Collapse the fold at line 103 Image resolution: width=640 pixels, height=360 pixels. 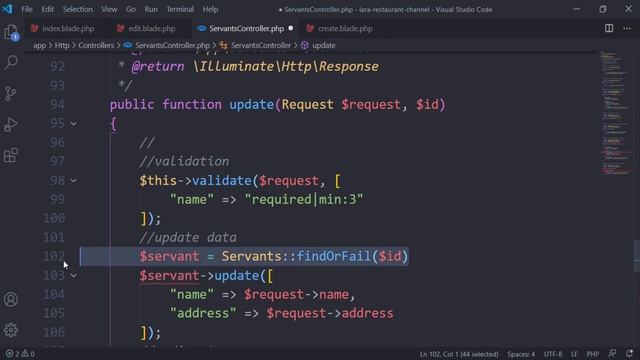point(73,276)
